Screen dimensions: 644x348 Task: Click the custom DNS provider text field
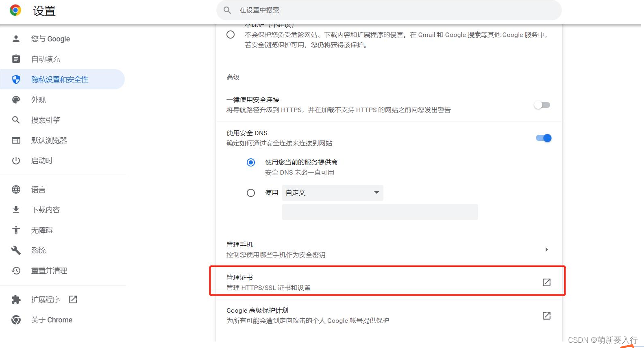point(379,212)
